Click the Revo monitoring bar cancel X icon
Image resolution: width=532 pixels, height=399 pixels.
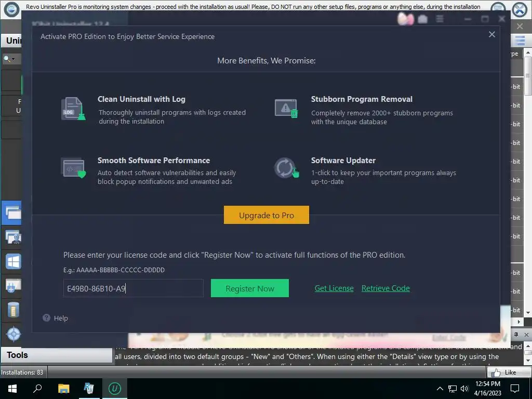click(x=520, y=9)
